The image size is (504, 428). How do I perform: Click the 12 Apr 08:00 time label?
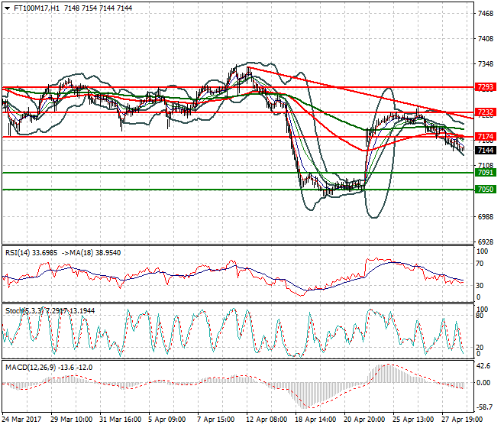[x=267, y=420]
